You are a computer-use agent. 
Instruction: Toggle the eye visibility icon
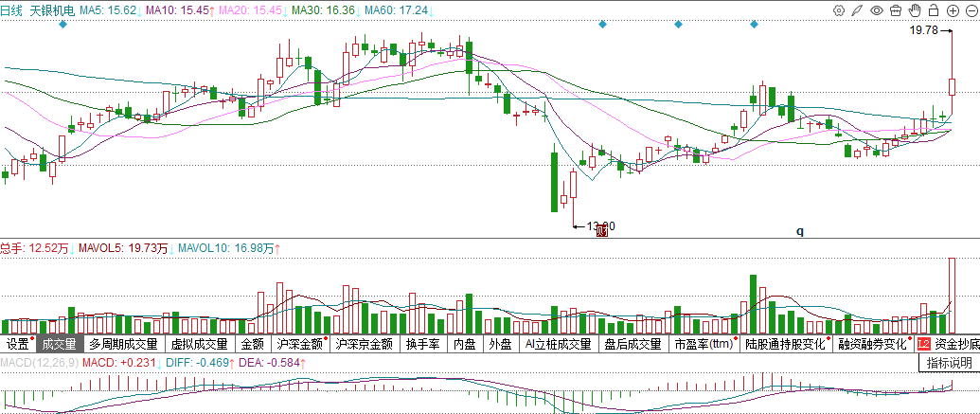(877, 10)
